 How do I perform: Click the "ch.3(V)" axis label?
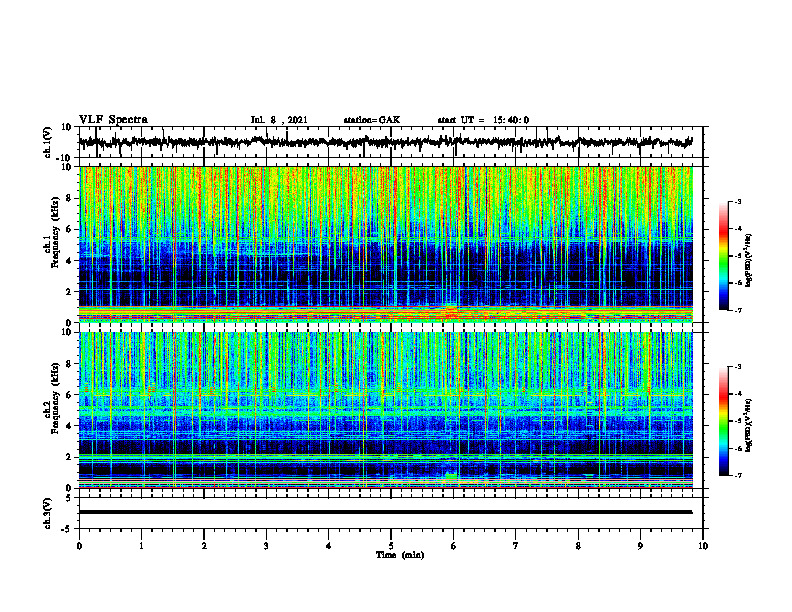point(47,513)
